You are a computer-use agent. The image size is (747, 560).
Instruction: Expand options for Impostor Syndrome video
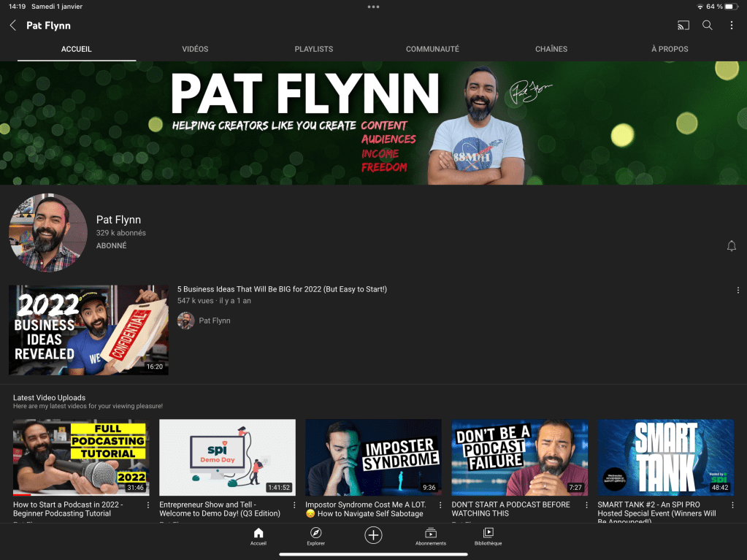(x=440, y=505)
